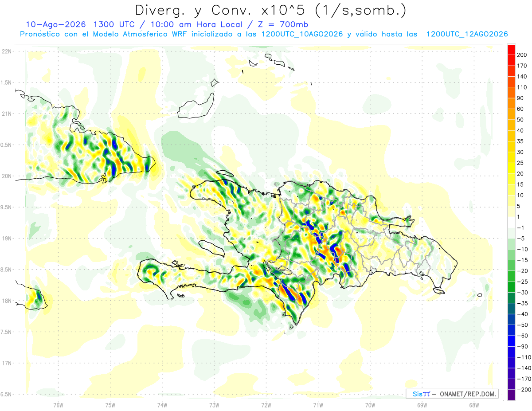Click the colorbar value label '-10'

(x=522, y=249)
